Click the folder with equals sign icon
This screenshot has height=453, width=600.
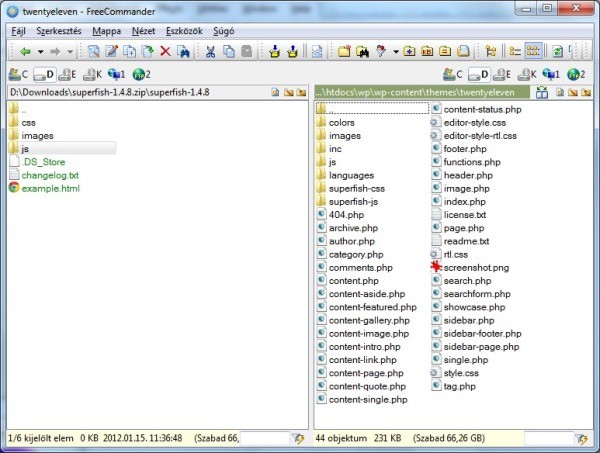445,51
